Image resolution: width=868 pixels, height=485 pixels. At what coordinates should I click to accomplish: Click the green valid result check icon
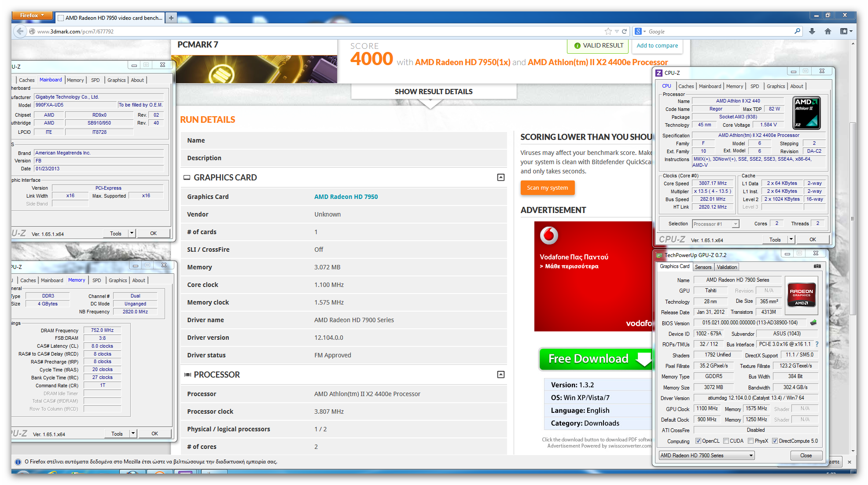pyautogui.click(x=577, y=45)
